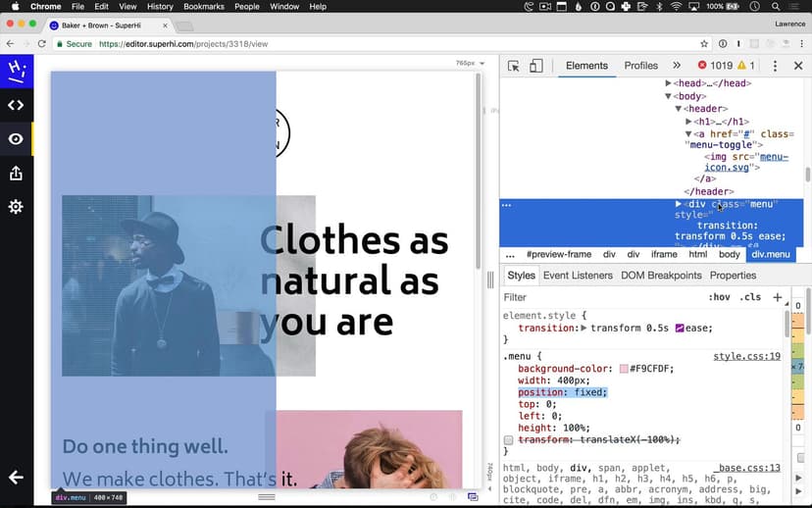Open the style.css:19 source link

[746, 357]
